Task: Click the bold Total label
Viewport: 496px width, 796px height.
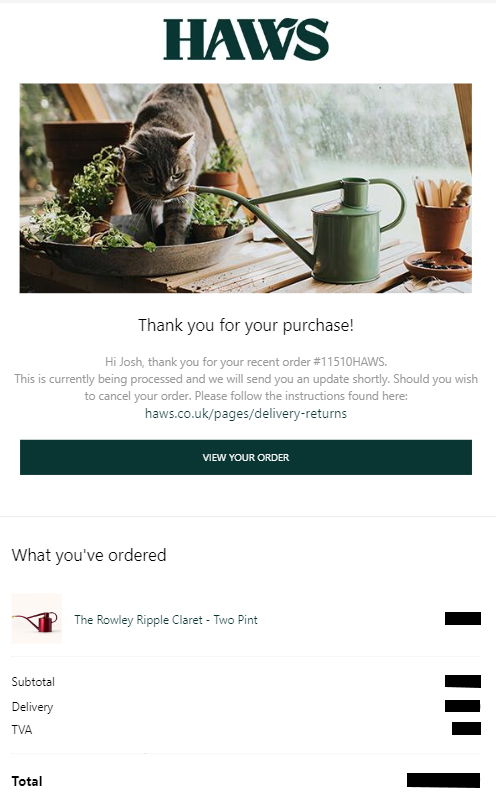Action: pos(27,781)
